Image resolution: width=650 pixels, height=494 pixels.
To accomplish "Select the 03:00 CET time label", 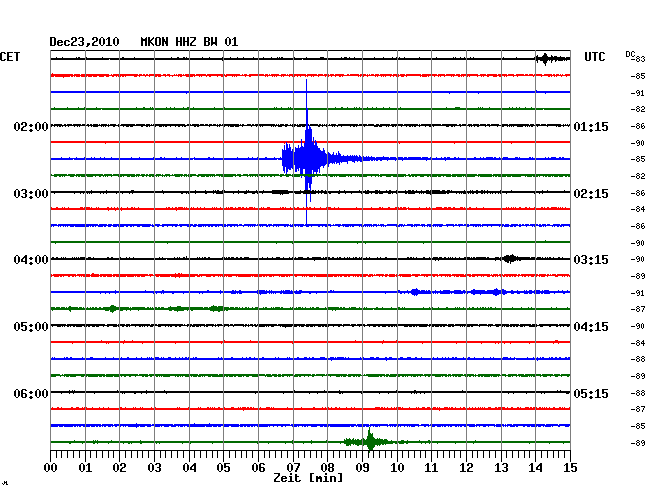I will coord(31,194).
